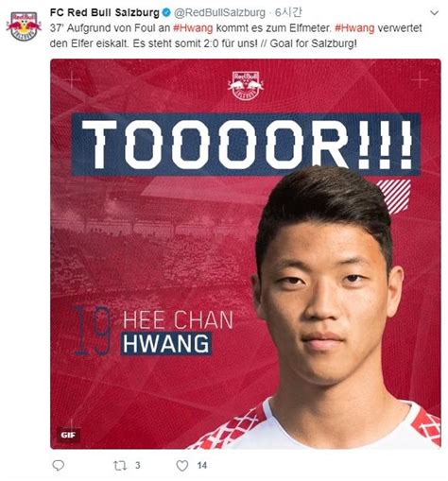Viewport: 448px width, 481px height.
Task: Click @RedBullSalzburg handle
Action: point(219,13)
